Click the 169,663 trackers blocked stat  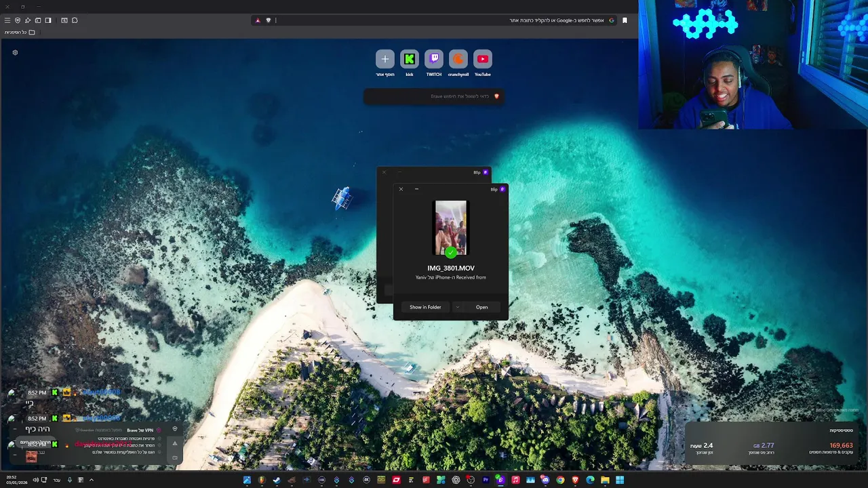point(841,445)
